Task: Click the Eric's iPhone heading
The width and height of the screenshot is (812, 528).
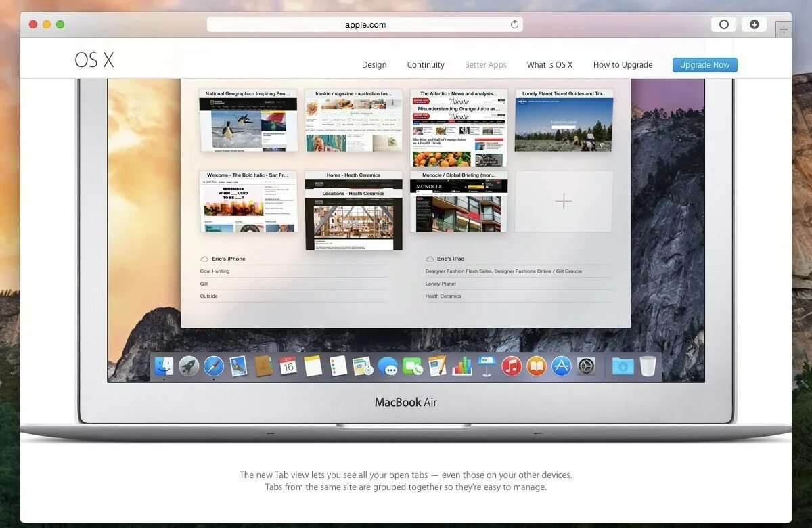Action: tap(228, 259)
